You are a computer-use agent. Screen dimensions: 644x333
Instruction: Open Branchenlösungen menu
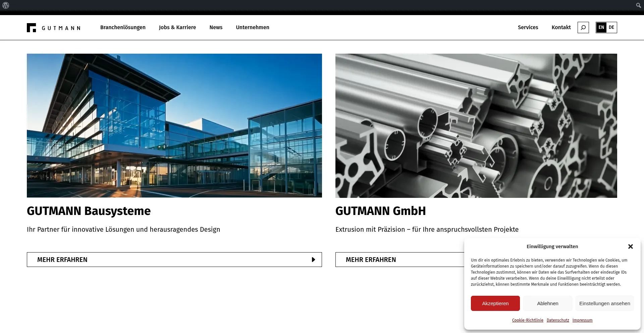pos(123,27)
